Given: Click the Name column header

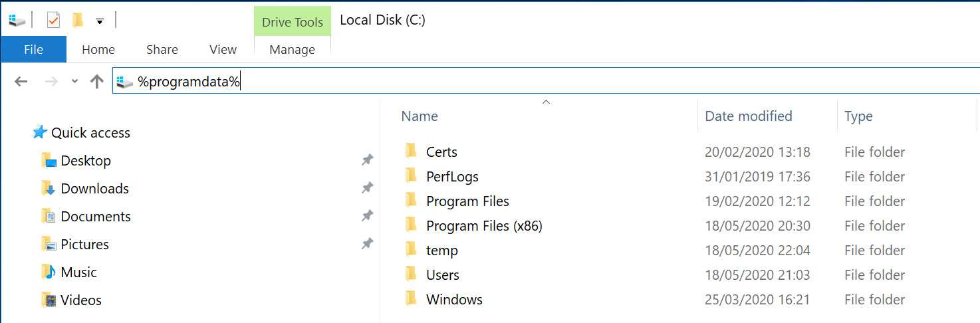Looking at the screenshot, I should pyautogui.click(x=420, y=116).
